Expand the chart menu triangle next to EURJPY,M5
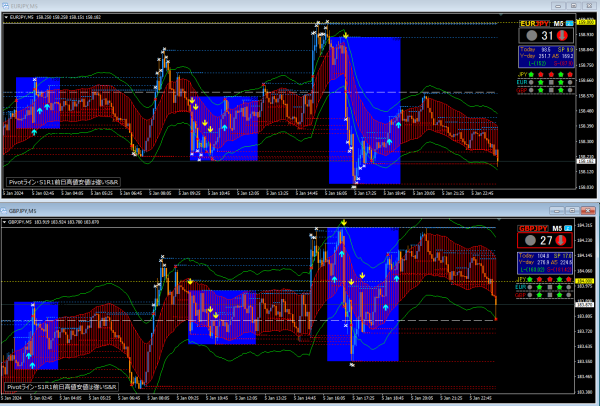The width and height of the screenshot is (600, 406). point(4,17)
